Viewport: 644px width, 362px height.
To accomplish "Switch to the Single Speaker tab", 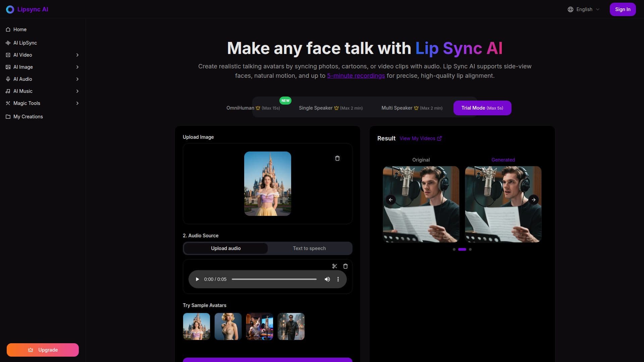I will click(331, 108).
